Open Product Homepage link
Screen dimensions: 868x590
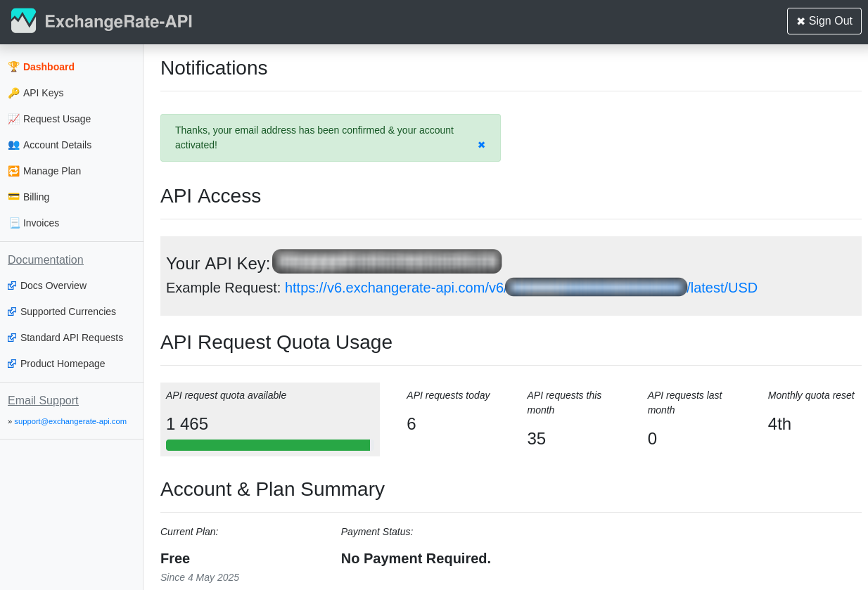pyautogui.click(x=63, y=364)
